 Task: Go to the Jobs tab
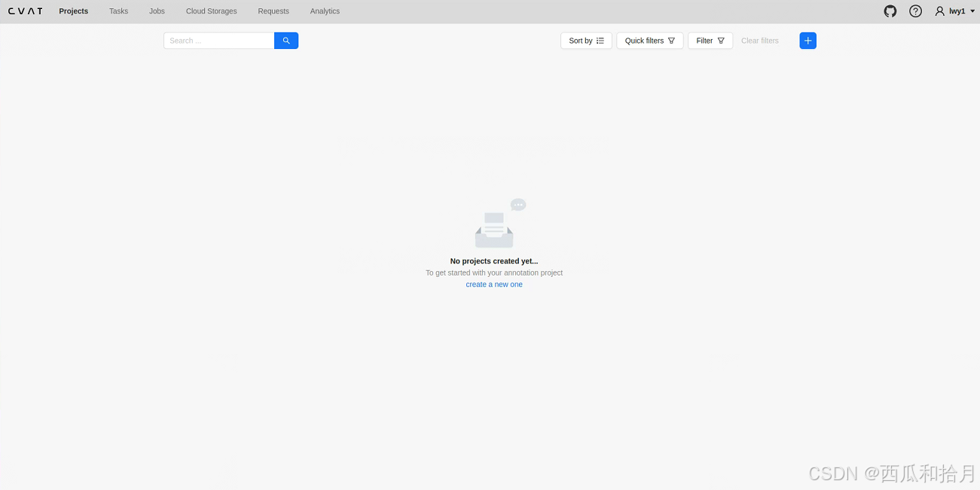(x=157, y=11)
